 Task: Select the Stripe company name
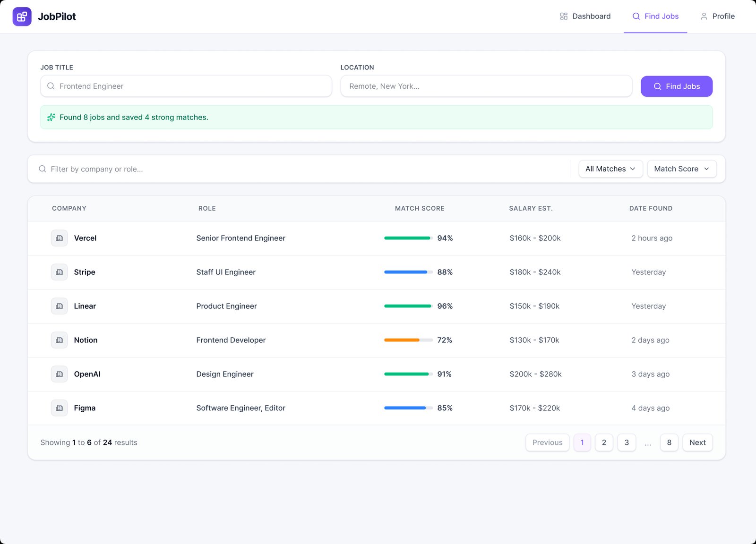pyautogui.click(x=85, y=272)
